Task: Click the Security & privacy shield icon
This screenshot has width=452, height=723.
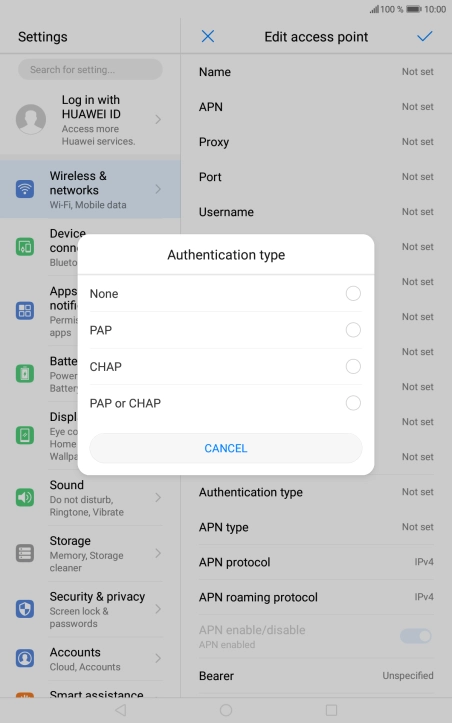Action: 25,609
